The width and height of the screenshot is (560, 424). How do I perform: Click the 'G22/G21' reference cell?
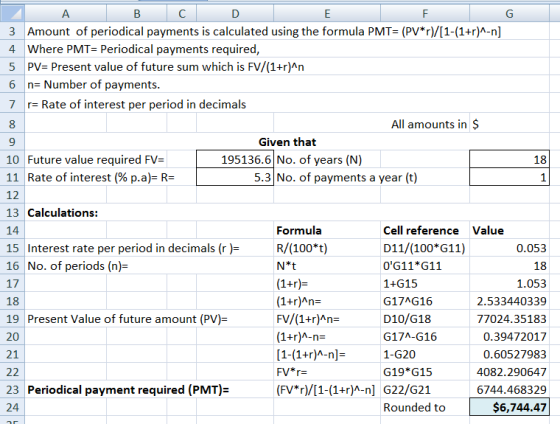click(425, 389)
